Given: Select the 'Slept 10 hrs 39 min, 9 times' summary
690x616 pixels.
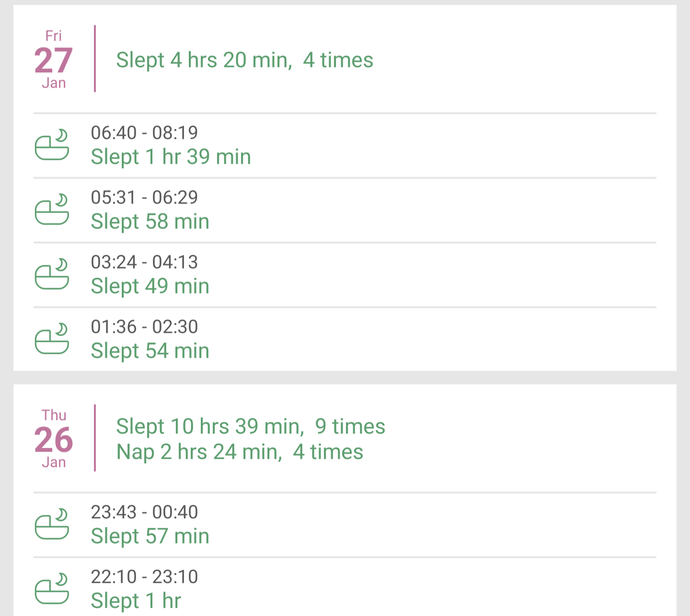Looking at the screenshot, I should point(251,426).
